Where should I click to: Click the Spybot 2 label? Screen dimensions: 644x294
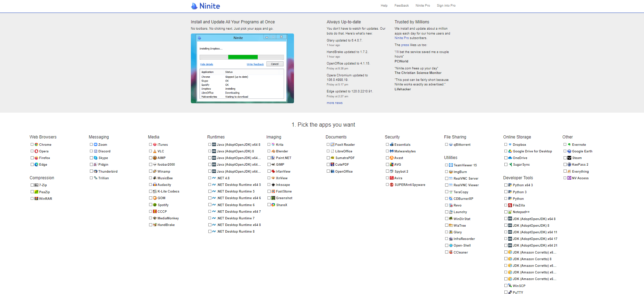click(401, 172)
